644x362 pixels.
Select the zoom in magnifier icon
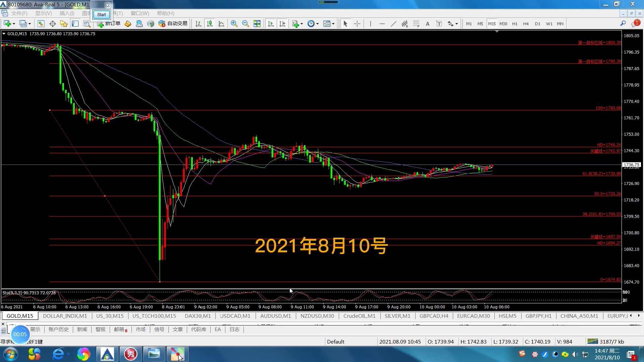(x=234, y=24)
